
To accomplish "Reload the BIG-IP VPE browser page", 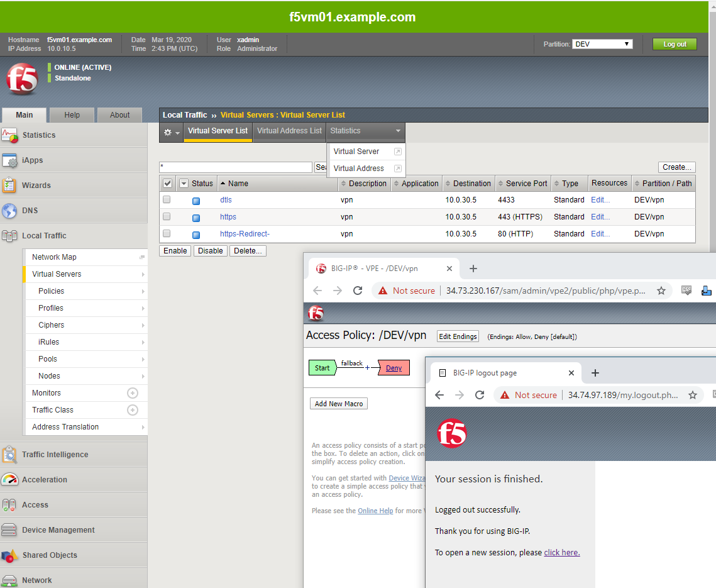I will pyautogui.click(x=358, y=291).
